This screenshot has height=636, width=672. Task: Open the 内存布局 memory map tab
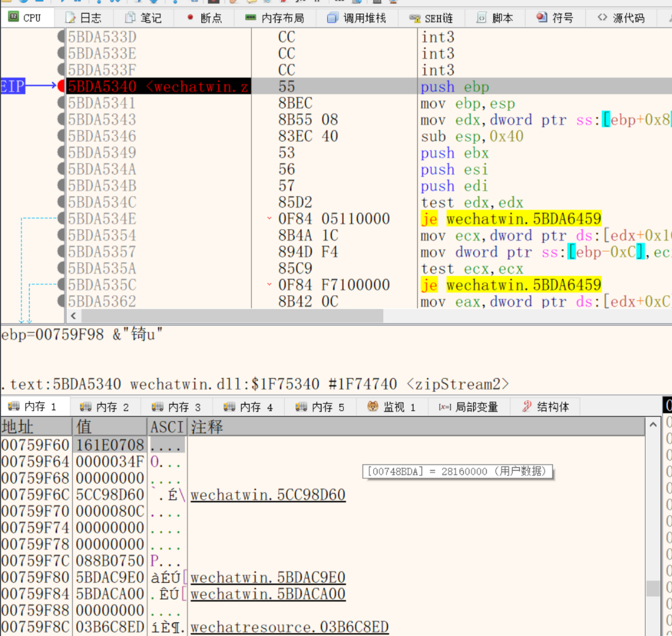(275, 18)
